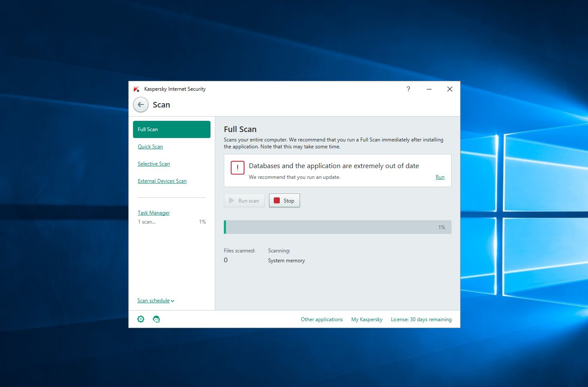Stop the running scan
Viewport: 588px width, 387px height.
point(285,200)
